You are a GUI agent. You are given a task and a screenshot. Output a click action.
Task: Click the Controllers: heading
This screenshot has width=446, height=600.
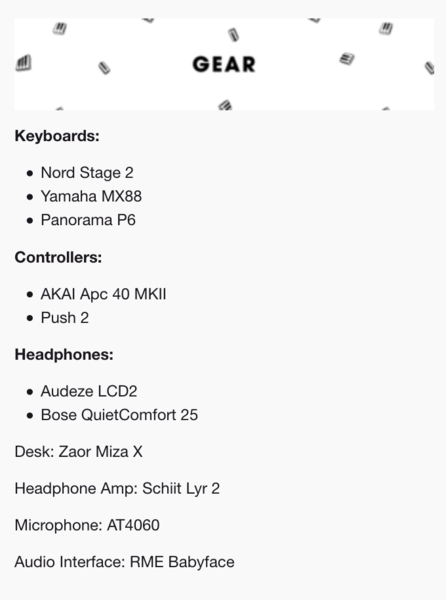tap(58, 257)
